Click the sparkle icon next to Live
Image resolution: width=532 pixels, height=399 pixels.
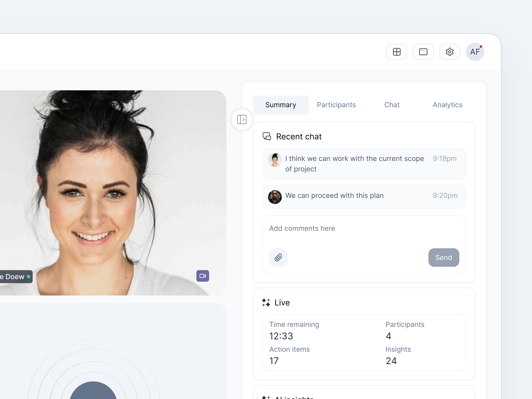pyautogui.click(x=266, y=303)
